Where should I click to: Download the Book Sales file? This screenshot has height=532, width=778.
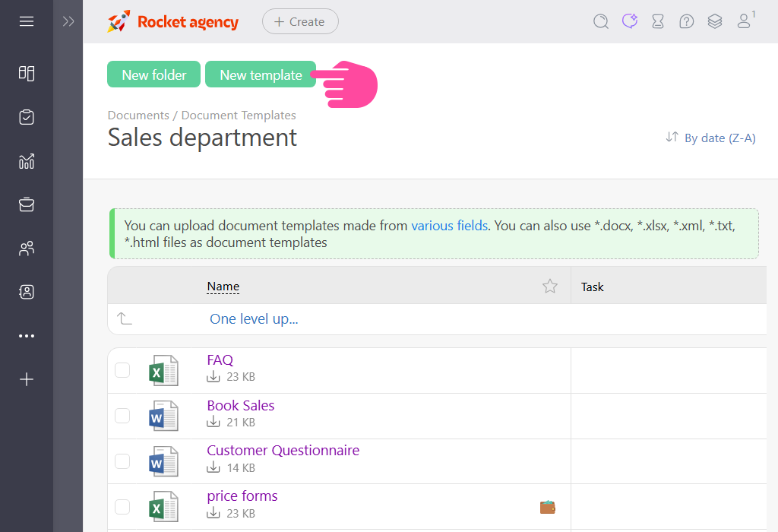coord(213,422)
